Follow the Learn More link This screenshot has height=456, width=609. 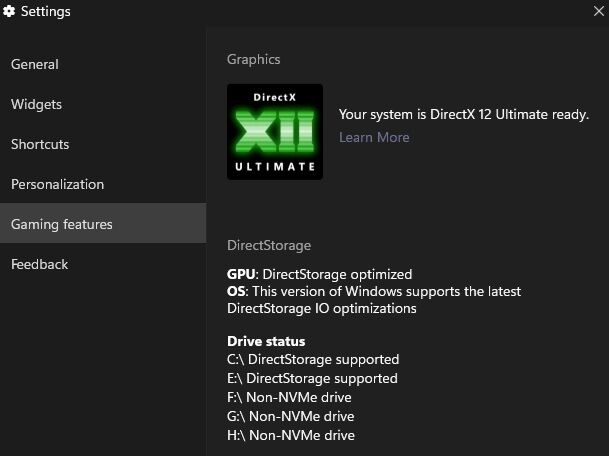pyautogui.click(x=374, y=137)
